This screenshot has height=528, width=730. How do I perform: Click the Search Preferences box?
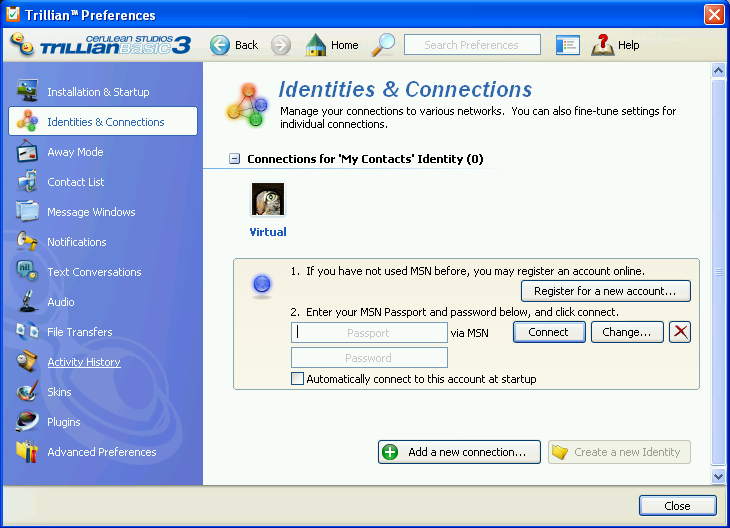(472, 45)
